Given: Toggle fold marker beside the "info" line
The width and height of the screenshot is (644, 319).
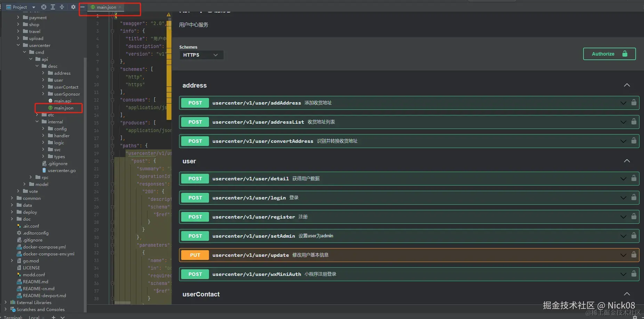Looking at the screenshot, I should pyautogui.click(x=113, y=31).
